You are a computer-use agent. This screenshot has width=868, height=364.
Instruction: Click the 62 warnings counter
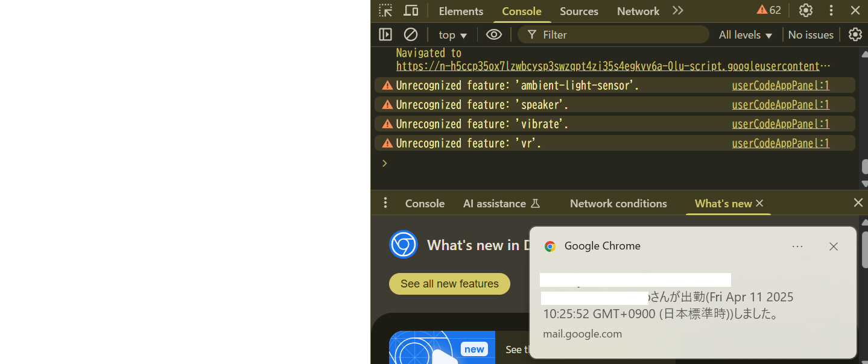point(769,10)
